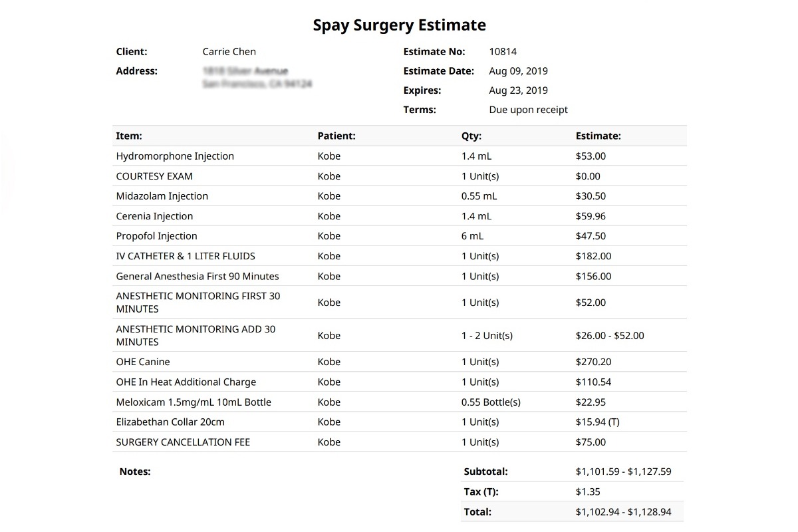Click the Notes label

pos(135,471)
